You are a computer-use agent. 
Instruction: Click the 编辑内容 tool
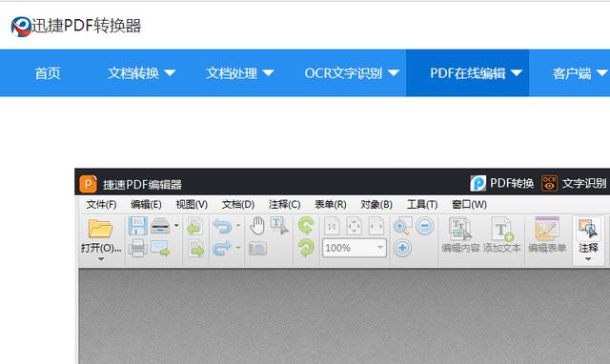point(460,235)
